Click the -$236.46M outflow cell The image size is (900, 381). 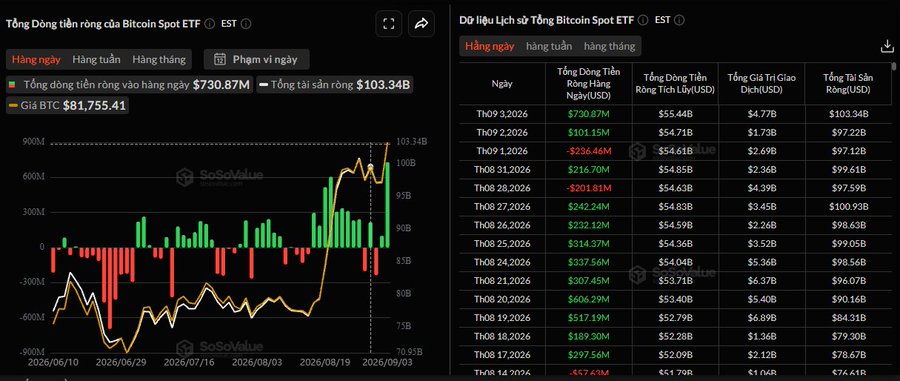589,151
